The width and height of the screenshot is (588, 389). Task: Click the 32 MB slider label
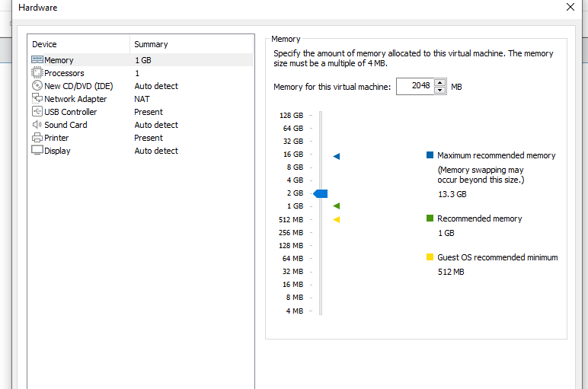tap(292, 271)
